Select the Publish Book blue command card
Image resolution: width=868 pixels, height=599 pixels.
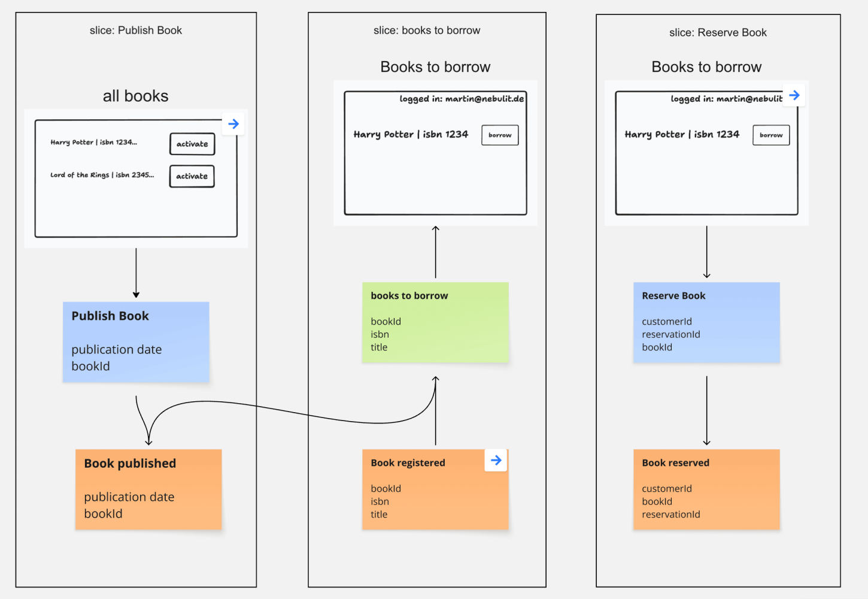[x=136, y=341]
